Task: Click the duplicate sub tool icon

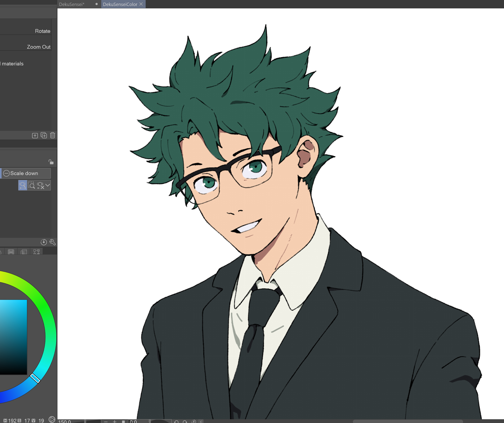Action: pos(44,135)
